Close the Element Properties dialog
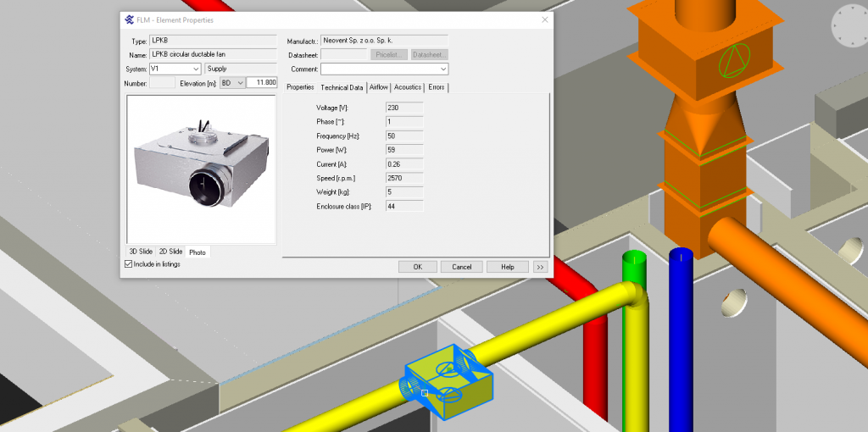This screenshot has height=432, width=868. pos(544,19)
